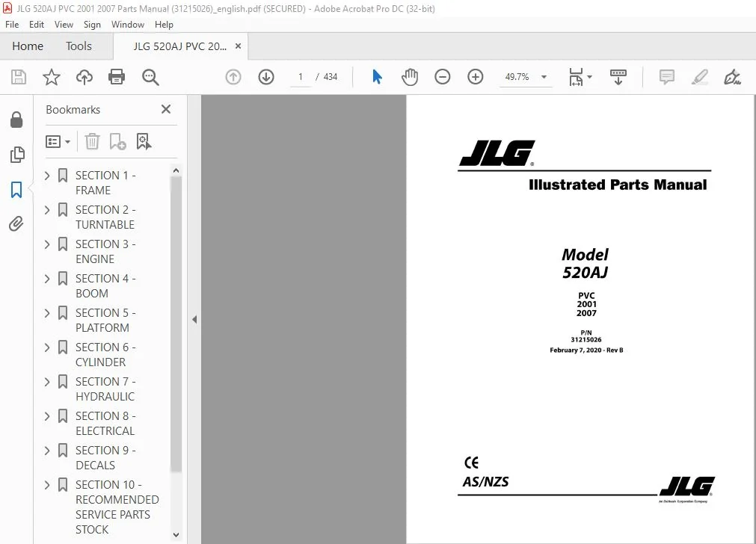Open SECTION 4 - BOOM bookmark text
The image size is (756, 544).
(105, 285)
